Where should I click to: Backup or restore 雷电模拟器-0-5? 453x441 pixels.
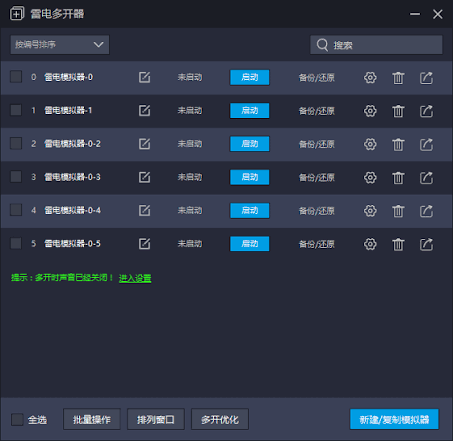coord(317,244)
